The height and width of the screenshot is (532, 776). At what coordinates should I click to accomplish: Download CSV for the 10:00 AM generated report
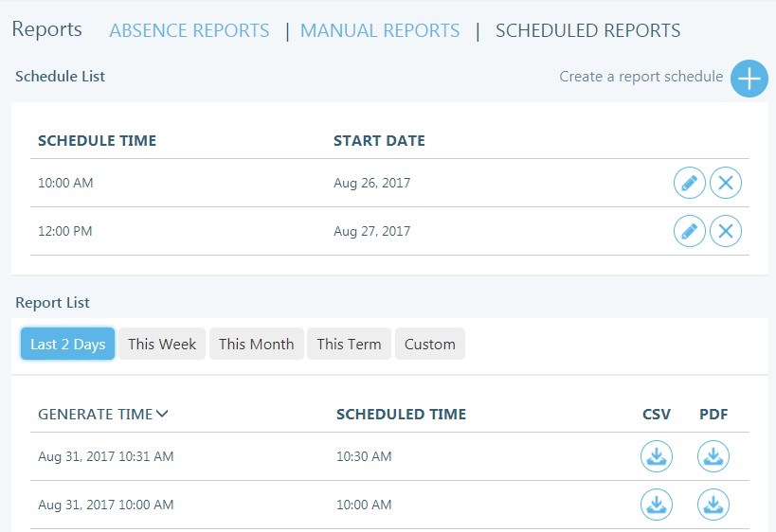pyautogui.click(x=656, y=505)
